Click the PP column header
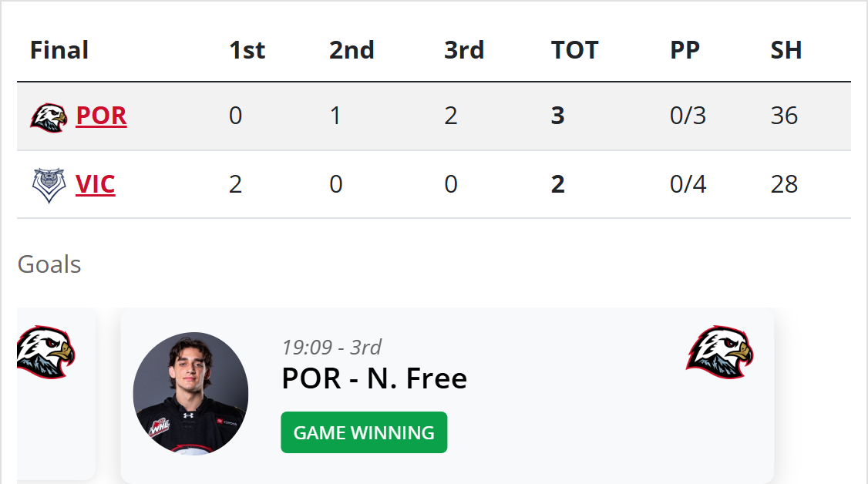This screenshot has height=484, width=868. coord(685,50)
